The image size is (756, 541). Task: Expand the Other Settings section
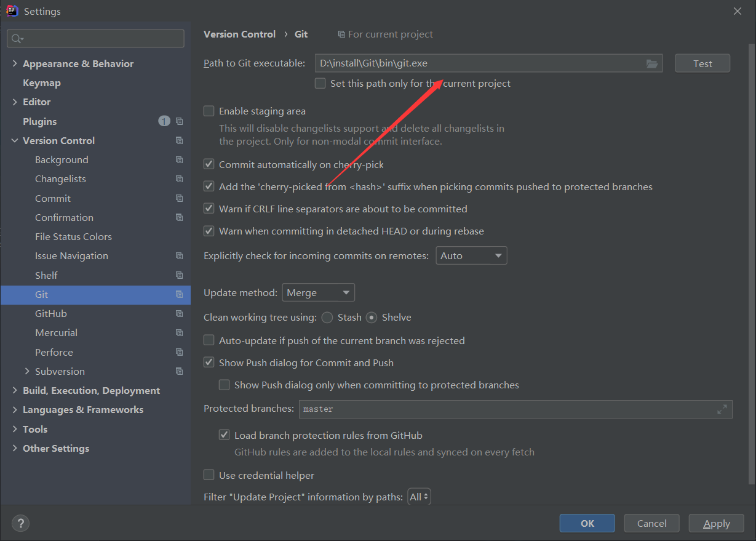(x=15, y=448)
